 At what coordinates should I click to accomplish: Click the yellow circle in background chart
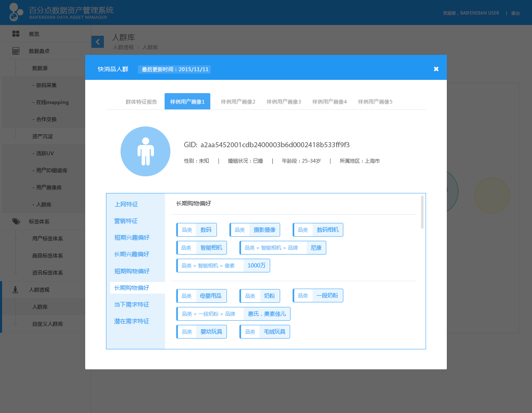point(492,195)
